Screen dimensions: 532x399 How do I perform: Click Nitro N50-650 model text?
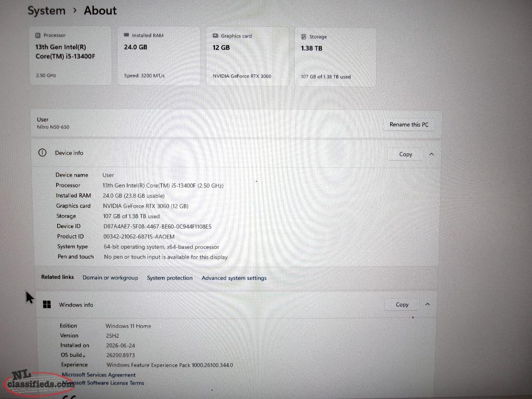(x=53, y=127)
